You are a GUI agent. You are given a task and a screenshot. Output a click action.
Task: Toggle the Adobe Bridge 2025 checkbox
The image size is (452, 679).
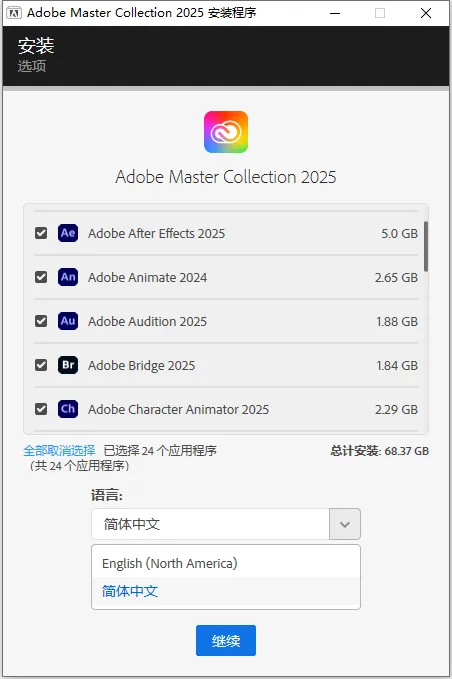(x=41, y=365)
